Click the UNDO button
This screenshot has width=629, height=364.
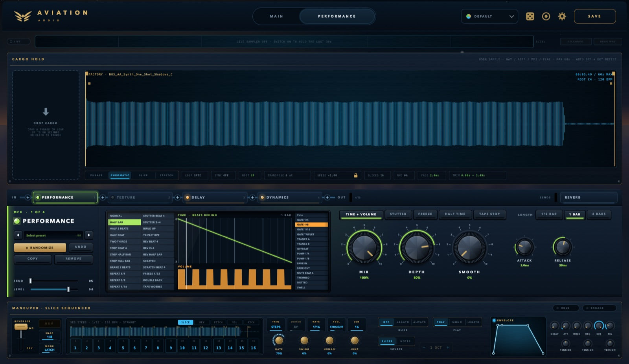tap(81, 247)
